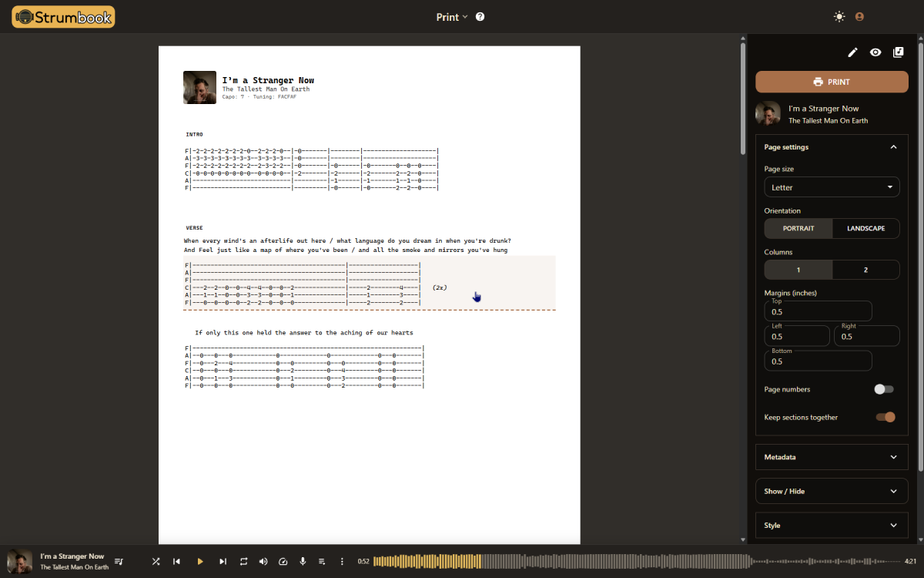The height and width of the screenshot is (578, 924).
Task: Click the song thumbnail in the side panel
Action: click(768, 113)
